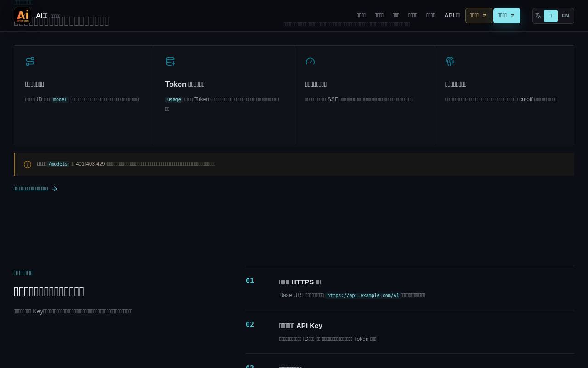Click the Ai logo in the header
This screenshot has width=588, height=368.
point(23,16)
